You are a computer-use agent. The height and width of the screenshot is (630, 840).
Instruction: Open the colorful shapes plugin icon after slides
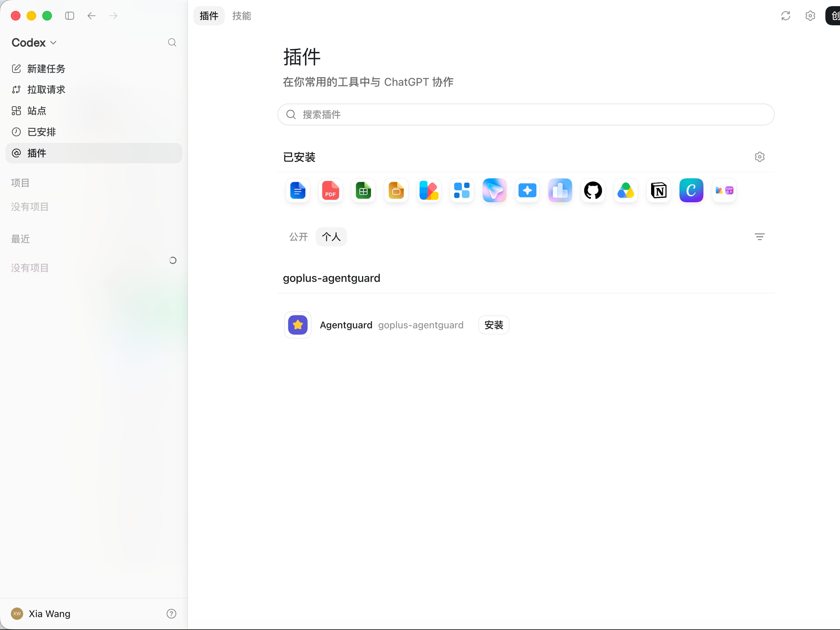point(429,190)
